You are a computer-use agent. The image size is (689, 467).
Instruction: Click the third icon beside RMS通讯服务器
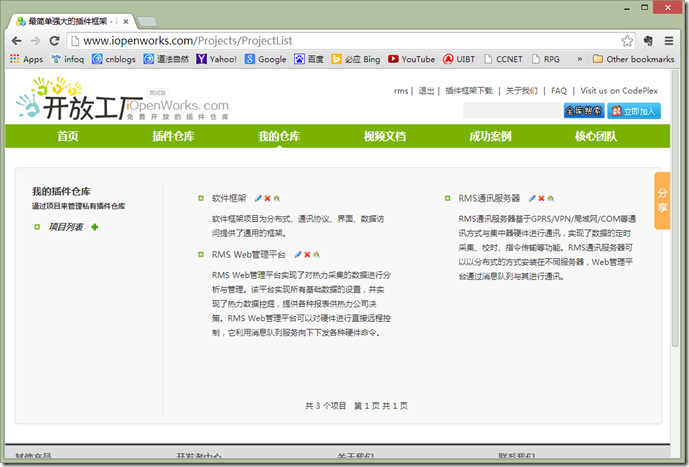point(551,199)
